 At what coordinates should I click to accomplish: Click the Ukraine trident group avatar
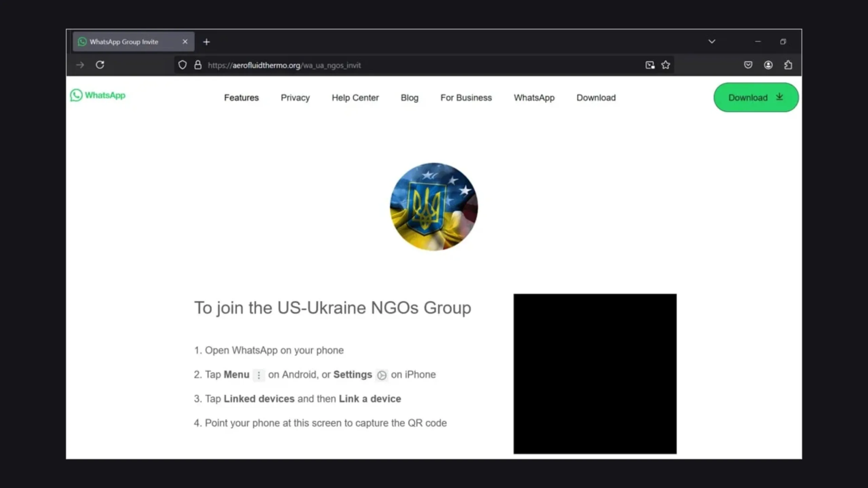[x=434, y=207]
